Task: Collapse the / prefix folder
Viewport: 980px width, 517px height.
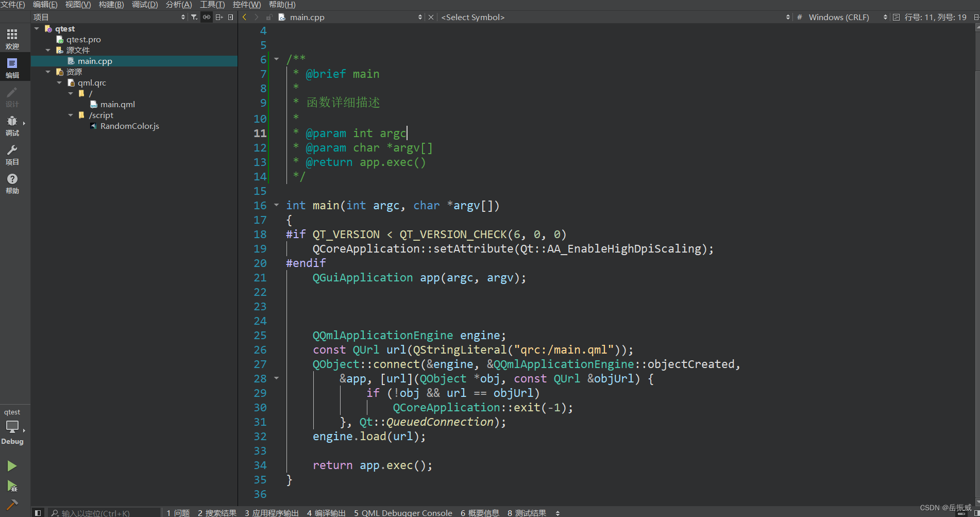Action: coord(71,93)
